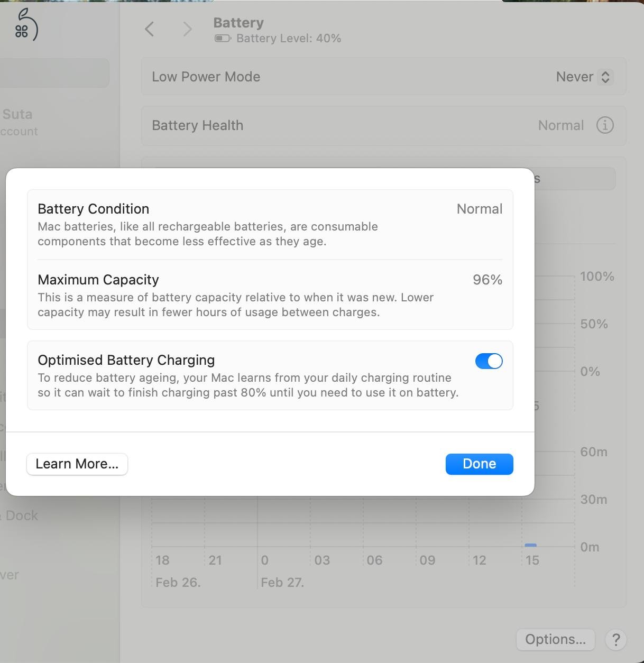644x663 pixels.
Task: Click the Feb 27. date label on chart
Action: tap(282, 583)
